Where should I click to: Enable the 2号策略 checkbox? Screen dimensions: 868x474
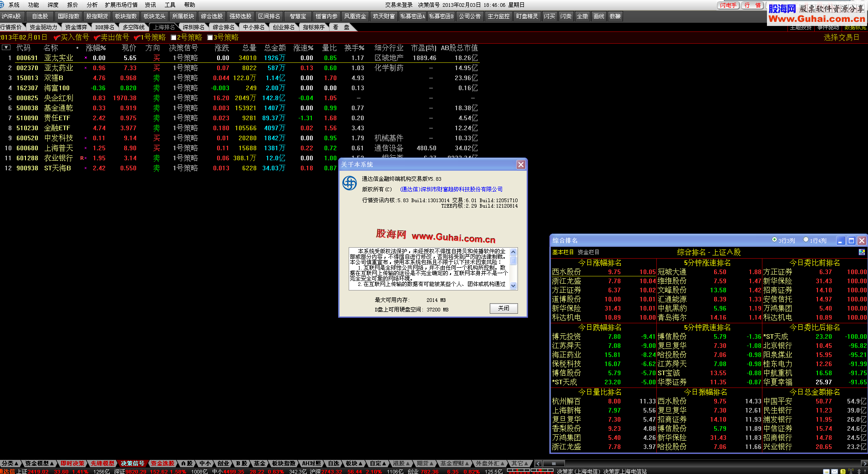point(173,37)
